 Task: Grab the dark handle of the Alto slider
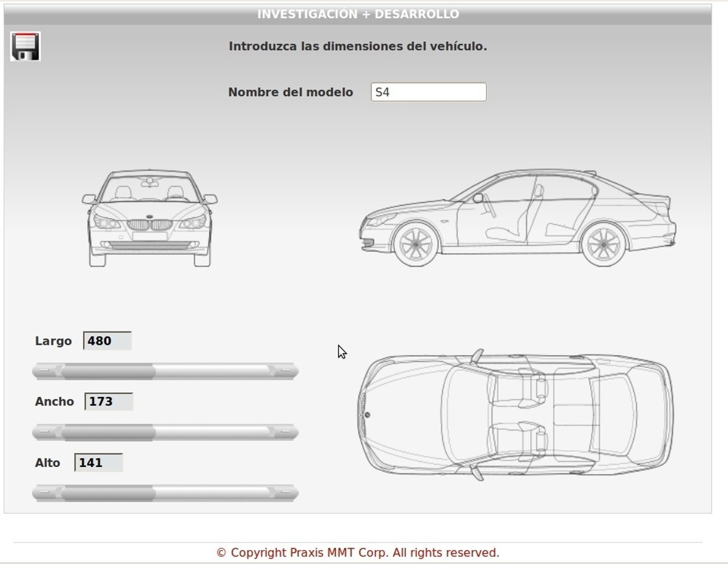pos(108,493)
